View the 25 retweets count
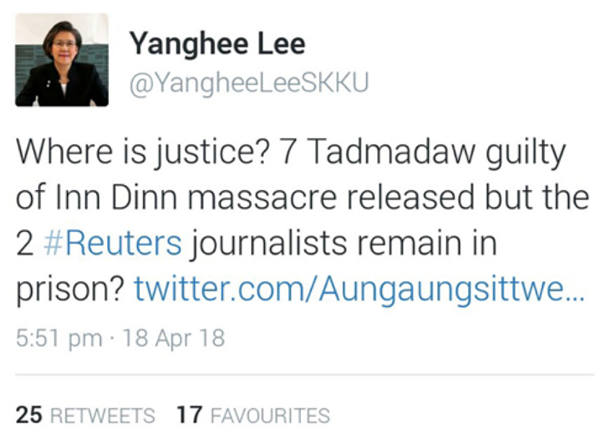Viewport: 600px width, 445px height. coord(29,415)
